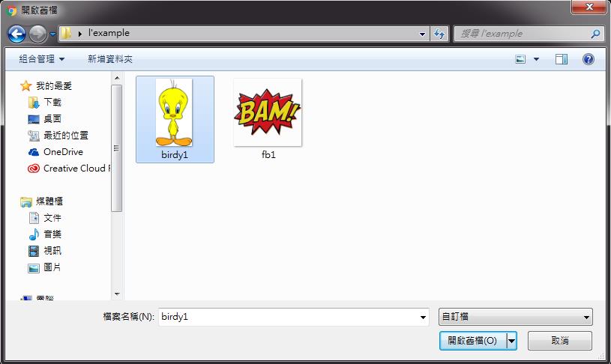The height and width of the screenshot is (364, 611).
Task: Go back with the blue Back arrow
Action: click(x=17, y=34)
